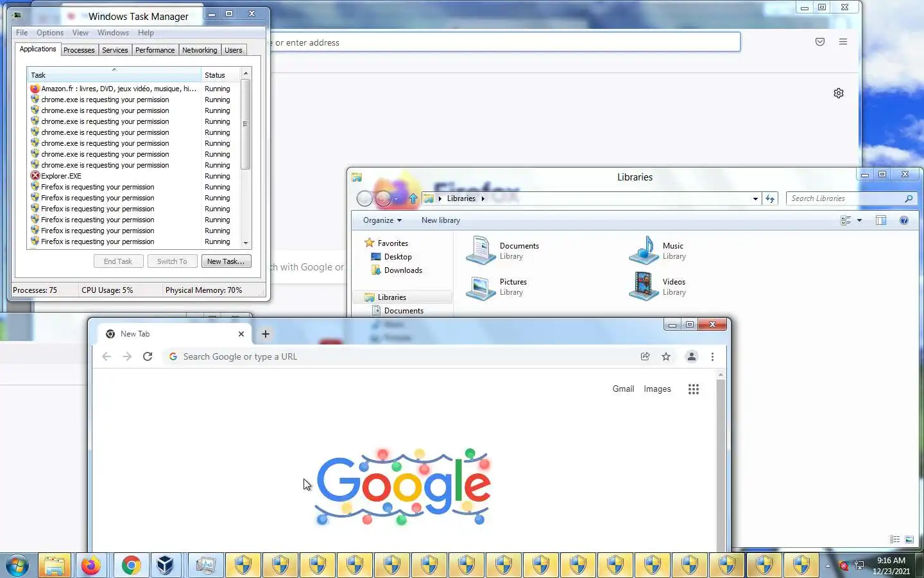Screen dimensions: 924x578
Task: Open the Windows menu in Task Manager
Action: click(113, 33)
